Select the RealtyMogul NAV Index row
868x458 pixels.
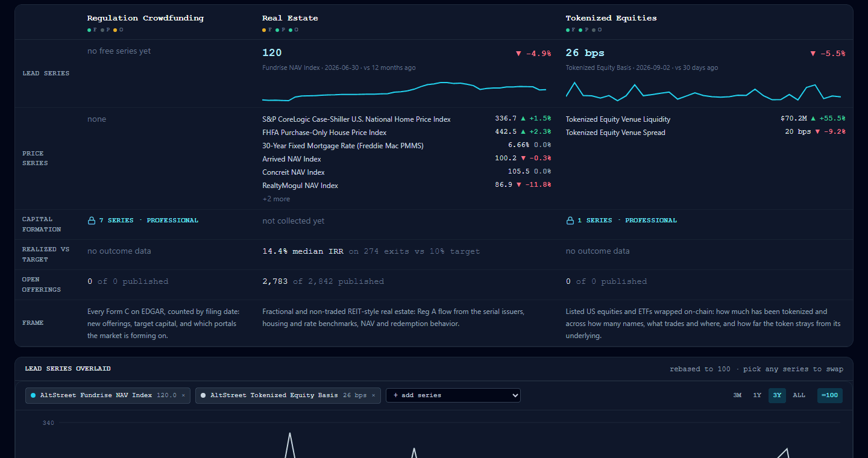[407, 186]
